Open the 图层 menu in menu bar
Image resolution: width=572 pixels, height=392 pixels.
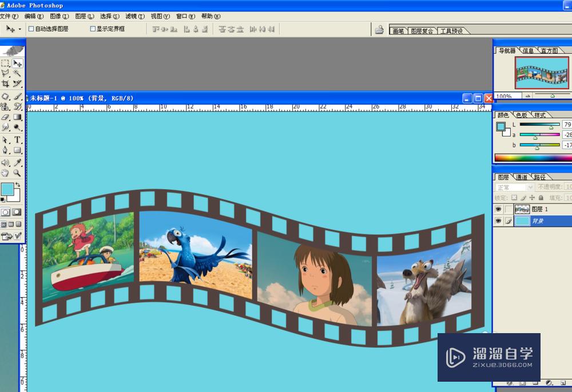point(85,17)
